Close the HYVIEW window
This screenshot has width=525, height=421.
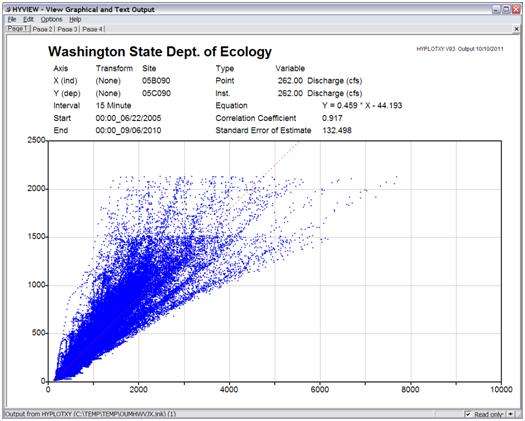[516, 10]
